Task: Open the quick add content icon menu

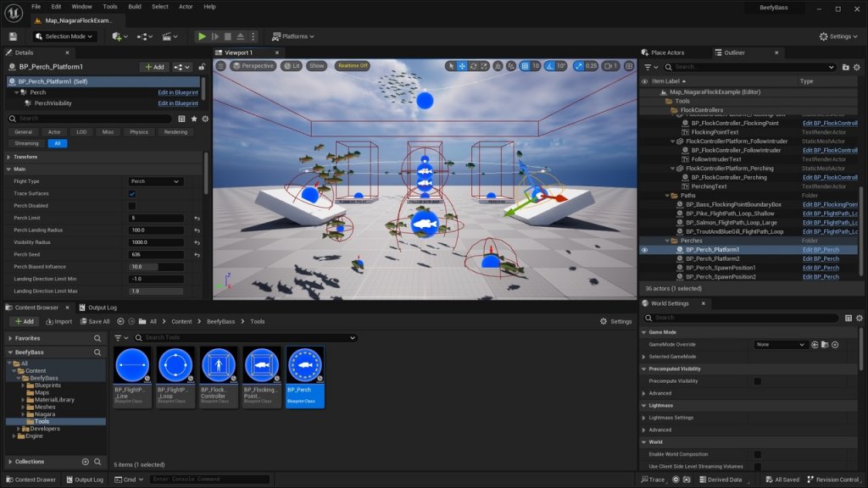Action: pyautogui.click(x=120, y=36)
